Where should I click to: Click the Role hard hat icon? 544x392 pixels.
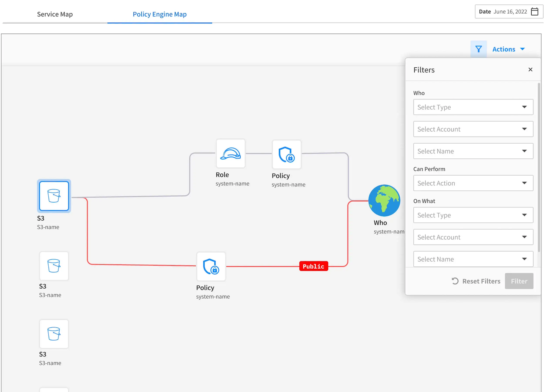pyautogui.click(x=230, y=153)
